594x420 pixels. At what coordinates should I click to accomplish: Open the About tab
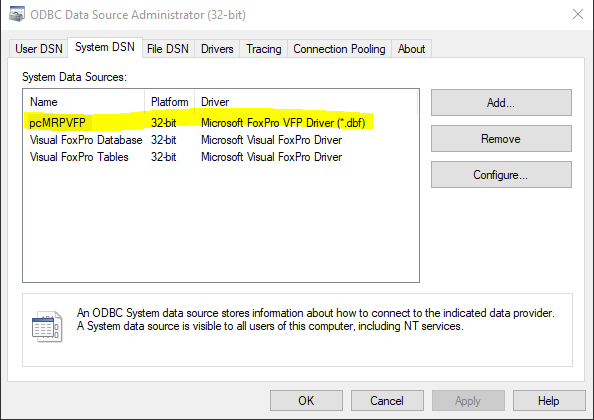pos(411,49)
